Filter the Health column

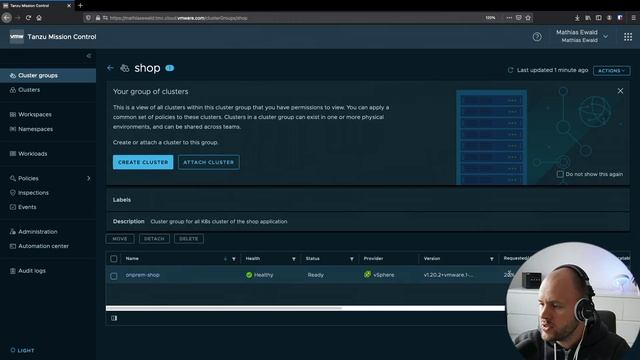coord(293,259)
